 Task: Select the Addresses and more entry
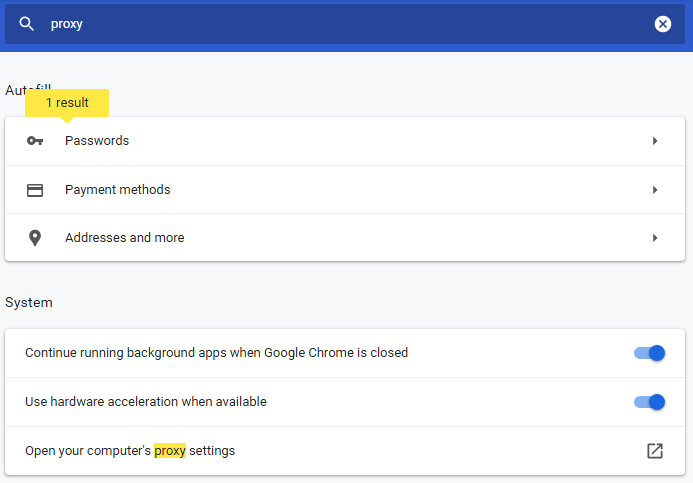click(125, 238)
